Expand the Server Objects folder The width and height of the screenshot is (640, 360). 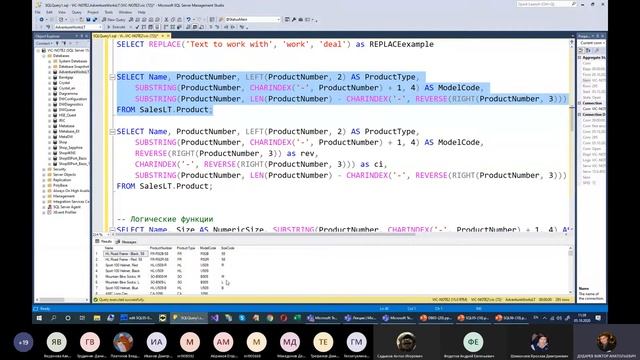(x=44, y=175)
